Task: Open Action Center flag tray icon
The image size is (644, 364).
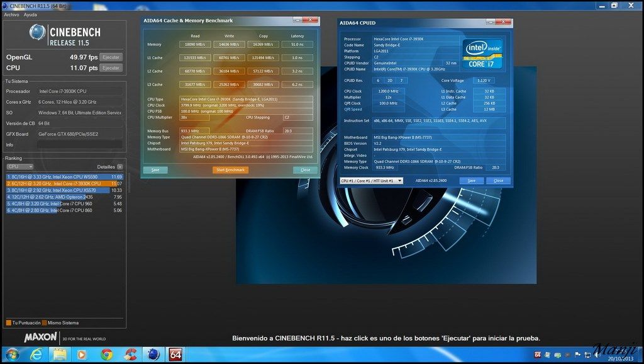Action: [x=578, y=355]
